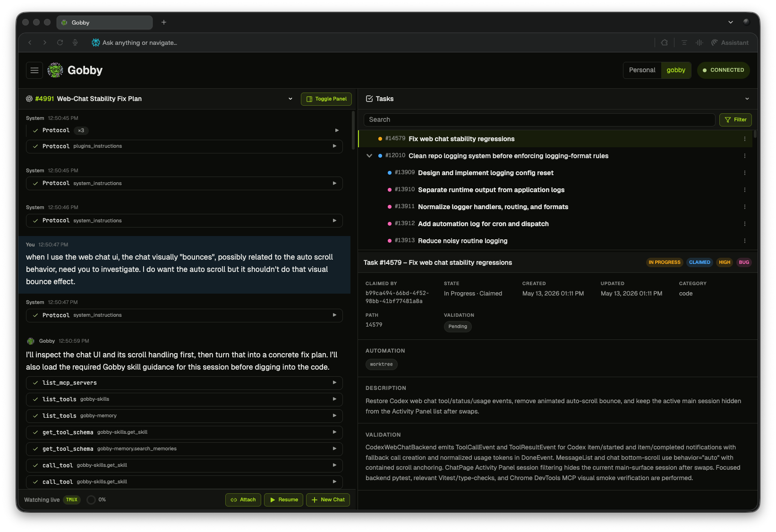The height and width of the screenshot is (532, 776).
Task: Click the address bar 'Ask anything or navigate'
Action: pos(139,42)
